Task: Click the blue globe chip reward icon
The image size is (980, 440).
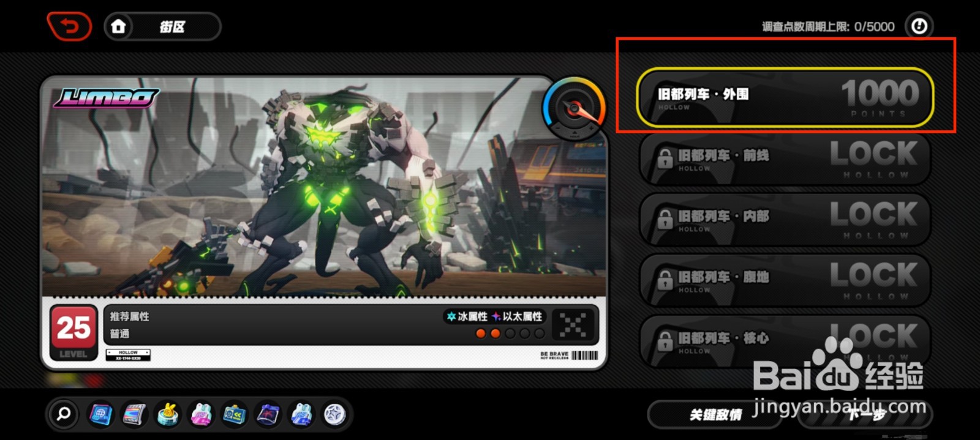Action: click(x=100, y=414)
